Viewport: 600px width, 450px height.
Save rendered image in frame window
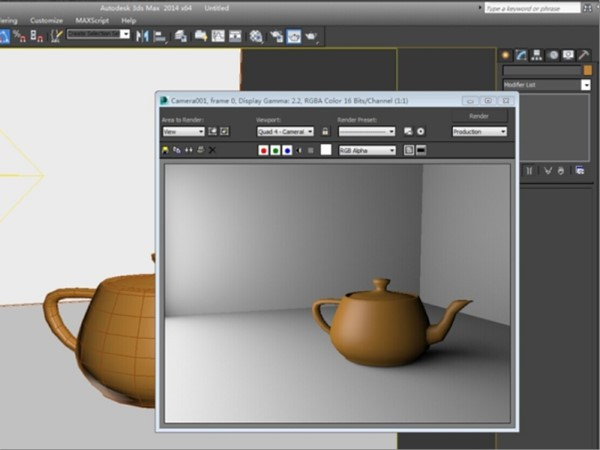165,150
